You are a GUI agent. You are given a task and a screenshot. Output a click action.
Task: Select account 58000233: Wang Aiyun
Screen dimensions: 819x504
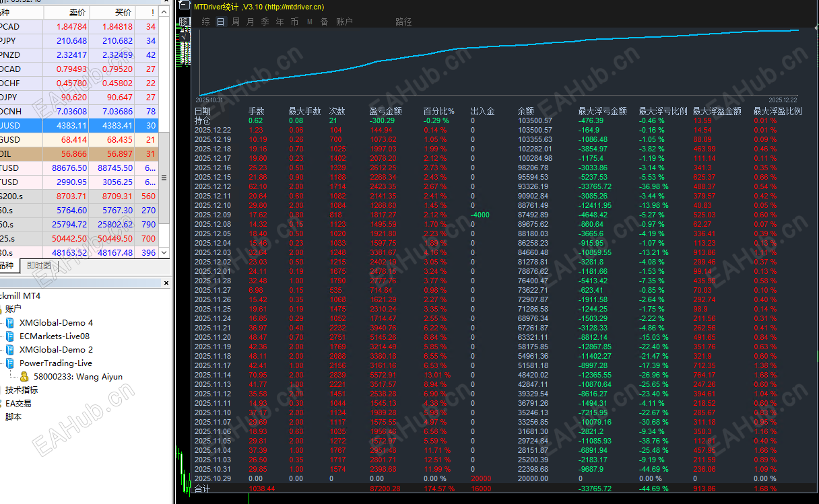click(78, 377)
